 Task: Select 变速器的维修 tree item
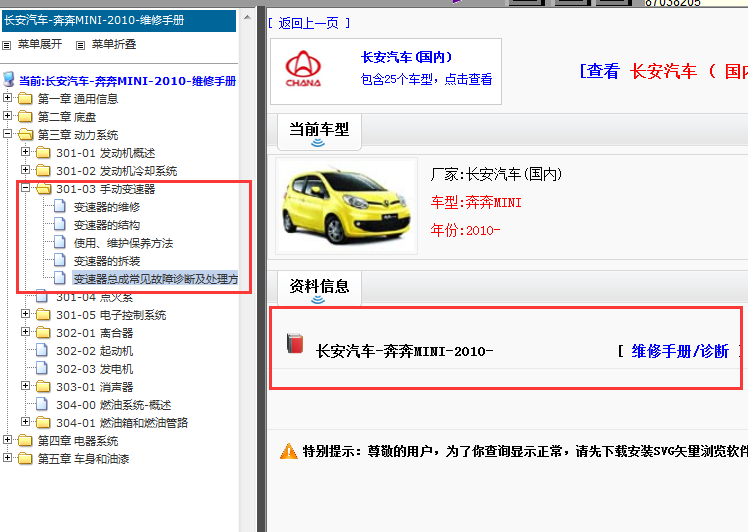point(107,207)
